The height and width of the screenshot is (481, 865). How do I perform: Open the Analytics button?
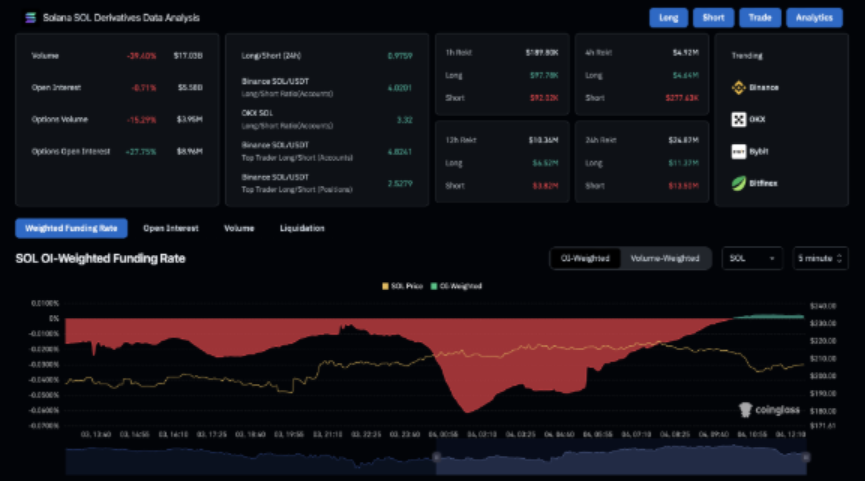coord(814,18)
